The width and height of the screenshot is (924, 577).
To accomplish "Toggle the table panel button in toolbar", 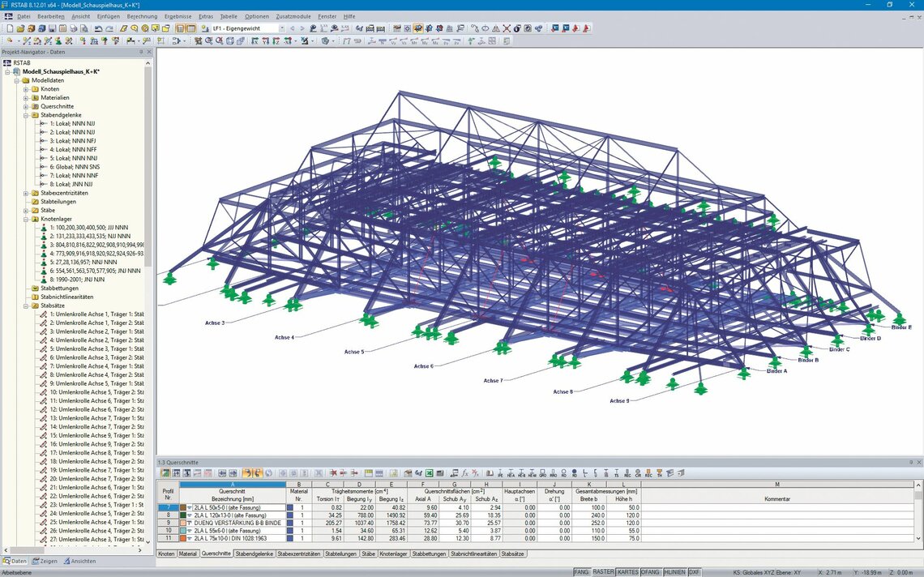I will (x=191, y=28).
